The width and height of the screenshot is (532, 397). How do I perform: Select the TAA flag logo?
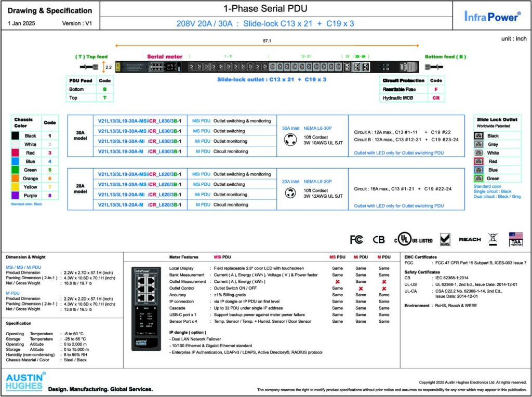coord(515,239)
